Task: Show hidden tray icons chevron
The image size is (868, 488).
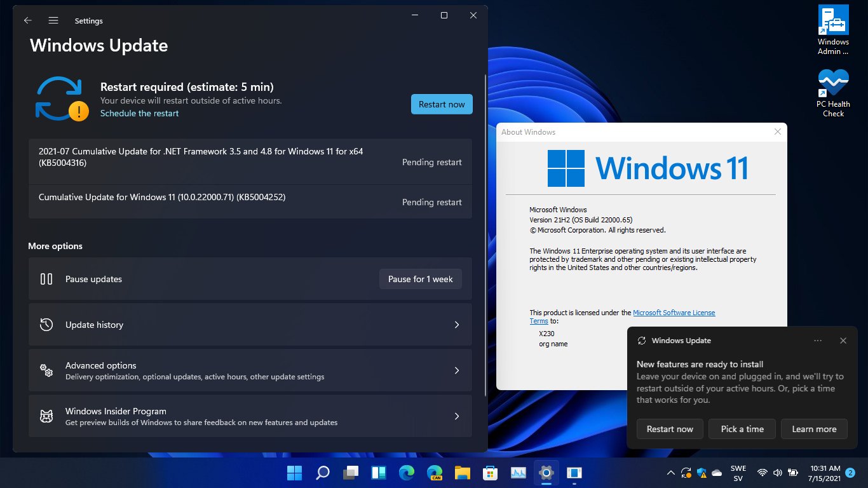Action: [x=670, y=473]
